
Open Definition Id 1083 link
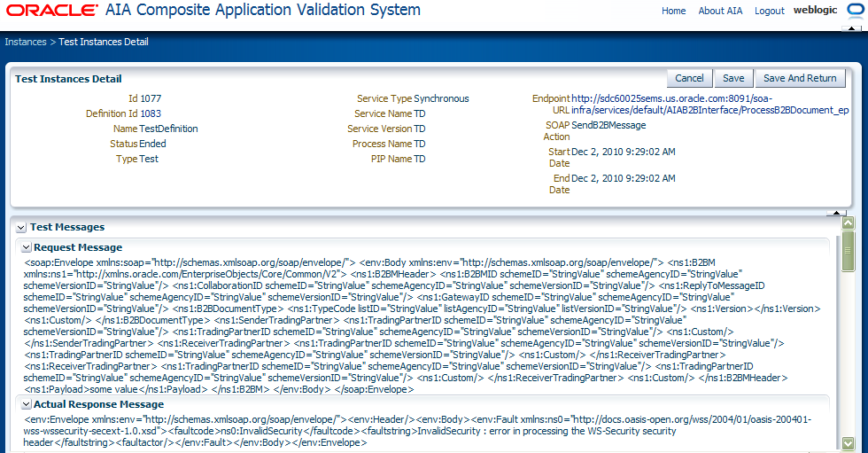pos(151,113)
